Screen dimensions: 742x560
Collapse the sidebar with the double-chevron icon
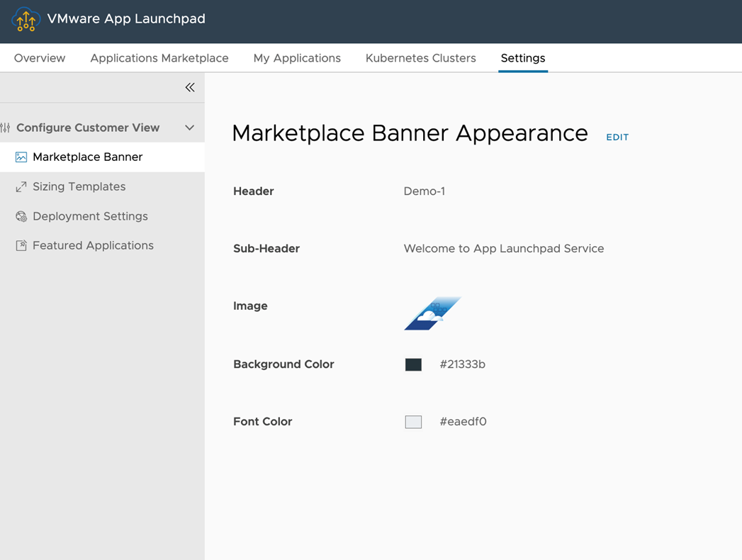pyautogui.click(x=190, y=87)
